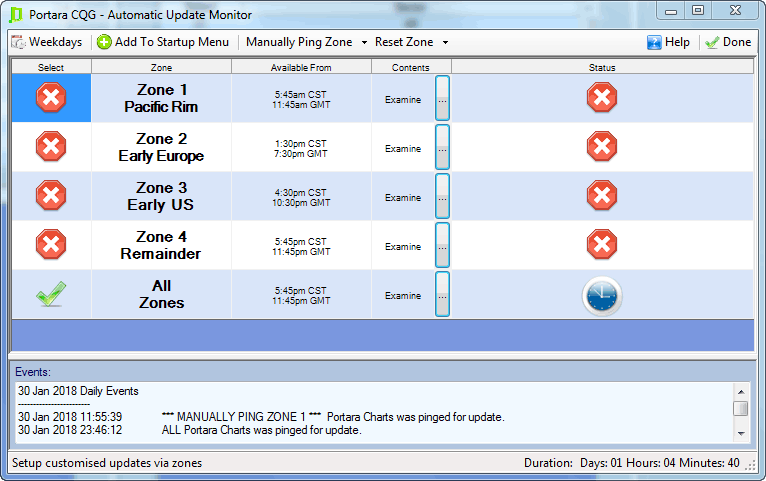Click the Zone 1 Pacific Rim name cell
The height and width of the screenshot is (481, 766).
pyautogui.click(x=161, y=98)
